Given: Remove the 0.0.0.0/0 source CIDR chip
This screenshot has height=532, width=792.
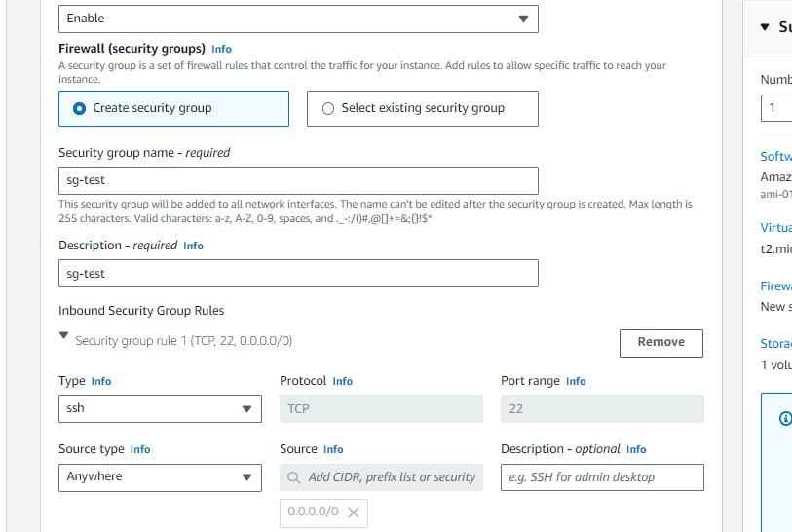Looking at the screenshot, I should 354,513.
